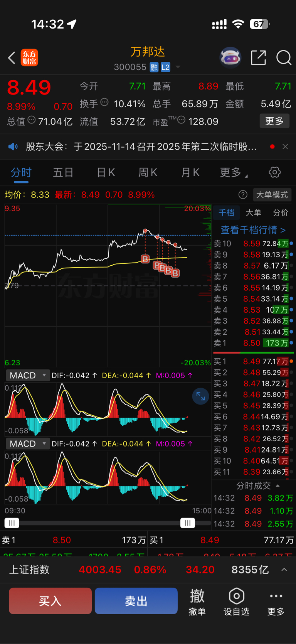Expand the 更多 chart period dropdown
This screenshot has height=644, width=296.
[234, 172]
